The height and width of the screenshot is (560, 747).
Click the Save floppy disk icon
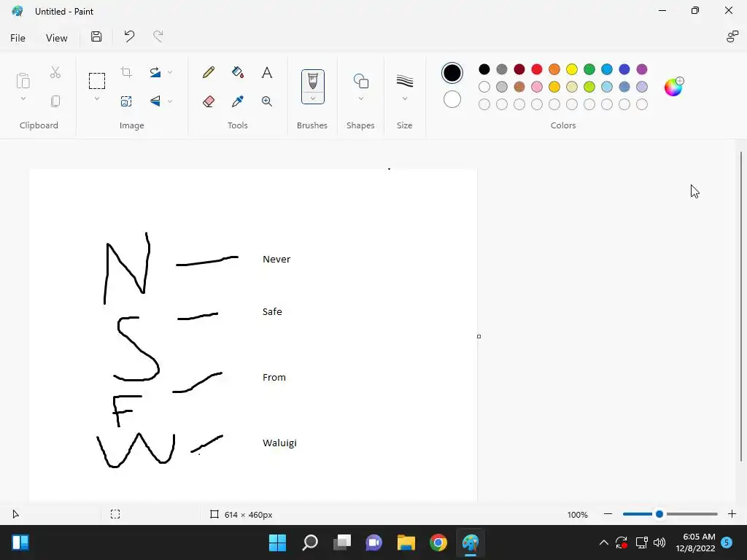click(x=96, y=36)
